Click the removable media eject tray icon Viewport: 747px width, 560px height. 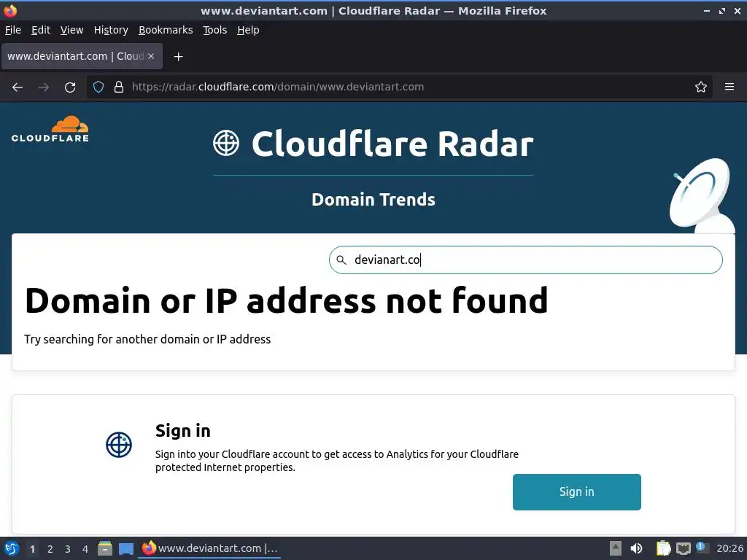[x=616, y=548]
